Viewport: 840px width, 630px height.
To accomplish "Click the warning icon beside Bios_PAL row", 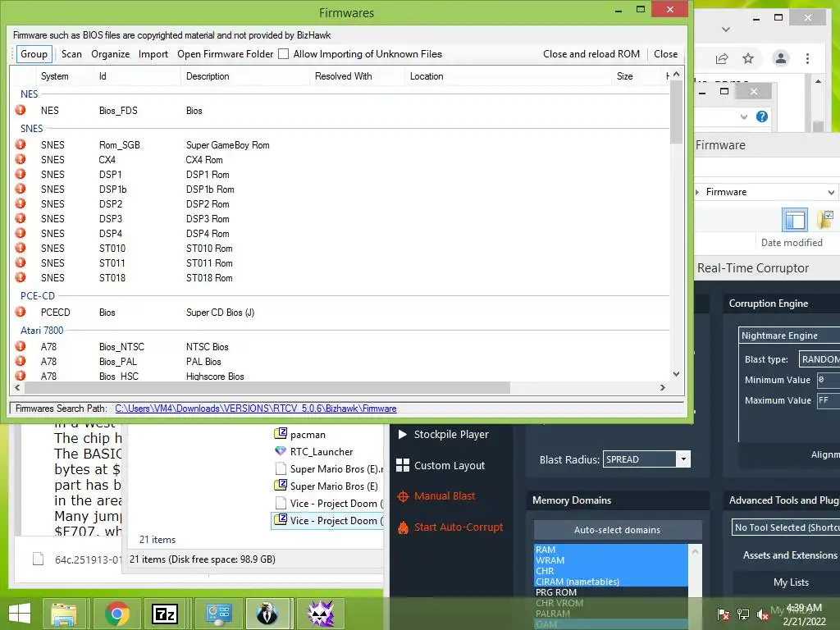I will [x=21, y=361].
